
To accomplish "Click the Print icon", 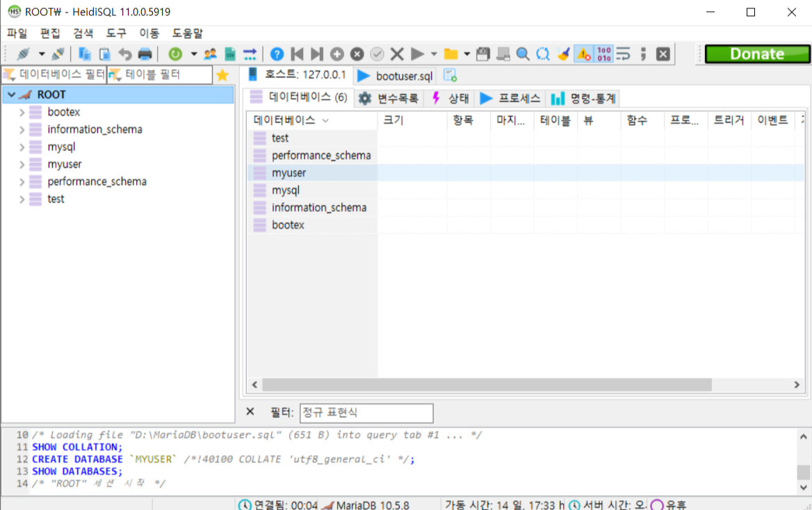I will [145, 54].
